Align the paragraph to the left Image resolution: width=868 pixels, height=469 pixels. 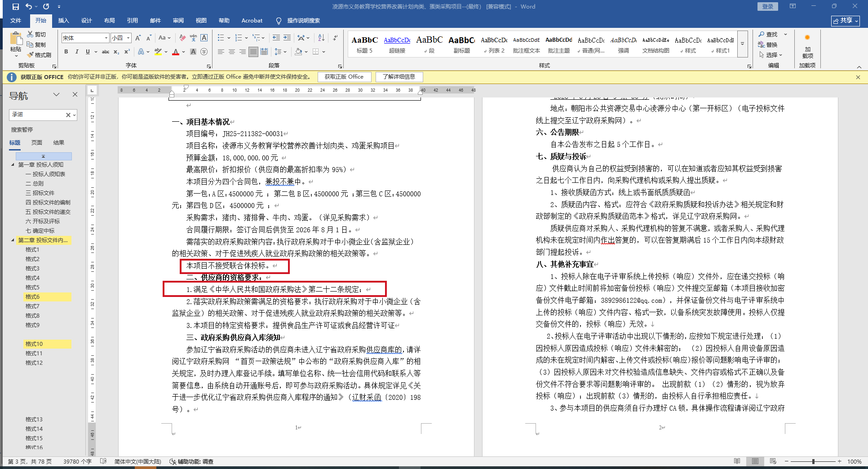[x=221, y=52]
